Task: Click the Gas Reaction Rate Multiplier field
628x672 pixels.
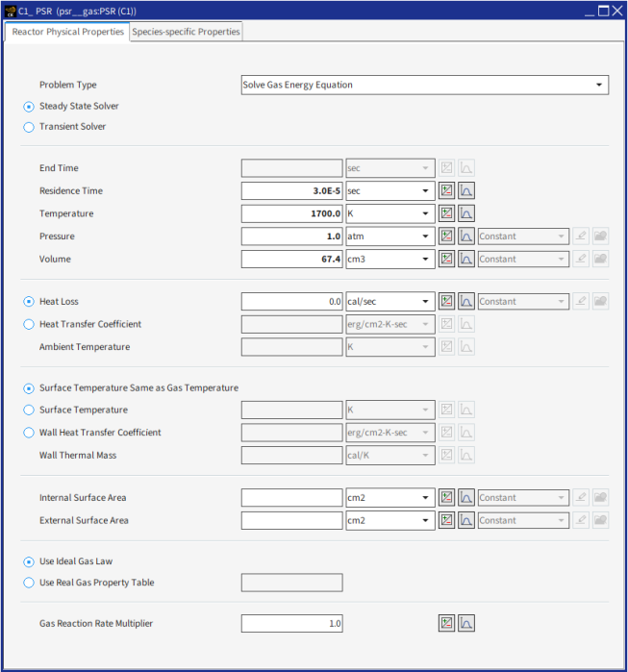Action: [x=291, y=623]
